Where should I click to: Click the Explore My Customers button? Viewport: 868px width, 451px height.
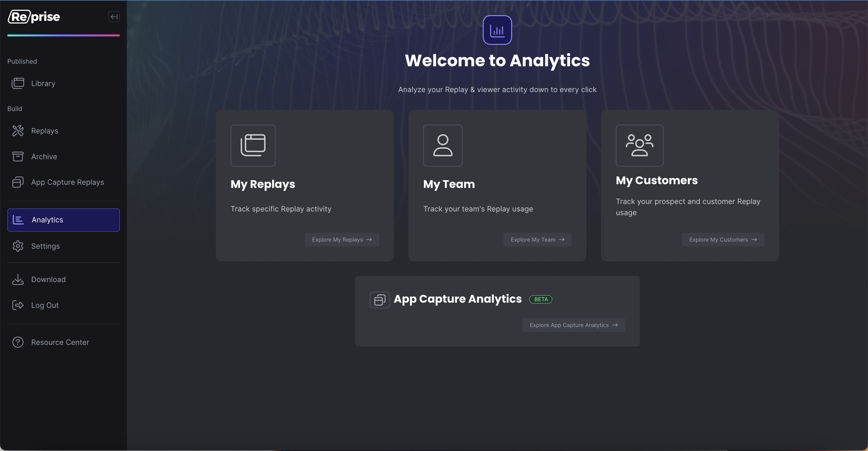tap(723, 240)
